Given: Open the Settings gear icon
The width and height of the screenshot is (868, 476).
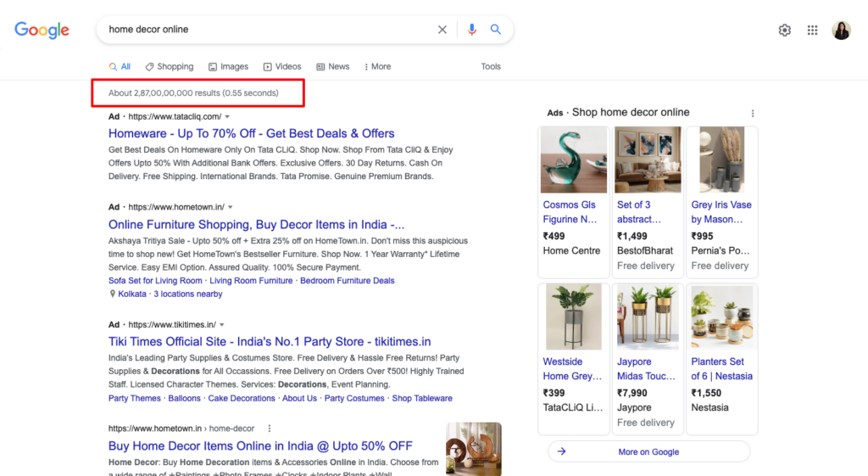Looking at the screenshot, I should pyautogui.click(x=785, y=31).
